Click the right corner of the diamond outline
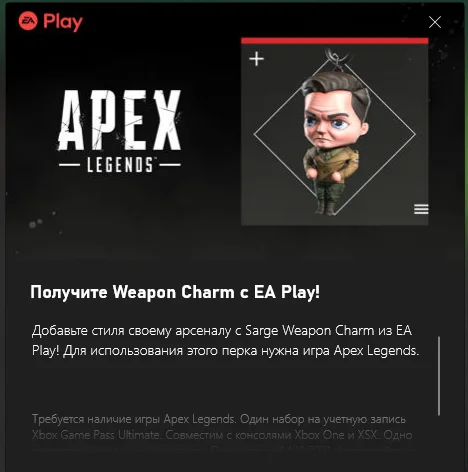The image size is (468, 472). [x=414, y=135]
